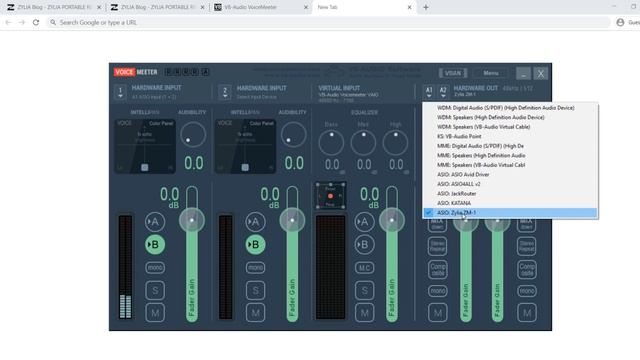
Task: Toggle Stereo Repeat on A1 output
Action: pyautogui.click(x=438, y=246)
